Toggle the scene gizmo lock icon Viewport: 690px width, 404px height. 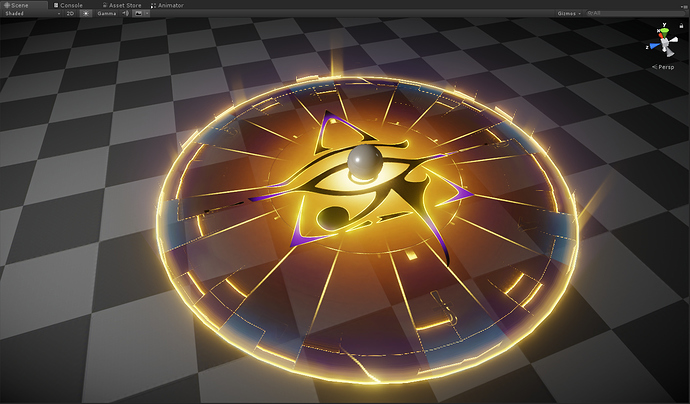681,26
